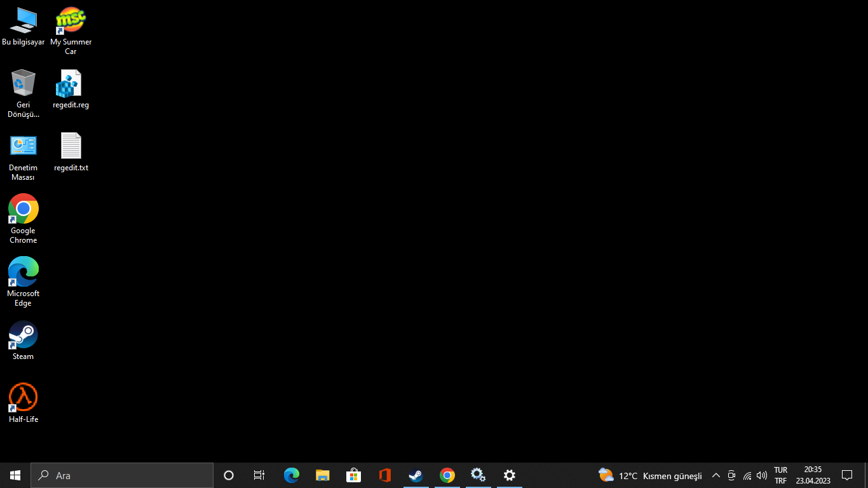Select the Denetim Masası desktop icon
The width and height of the screenshot is (868, 488).
[24, 156]
